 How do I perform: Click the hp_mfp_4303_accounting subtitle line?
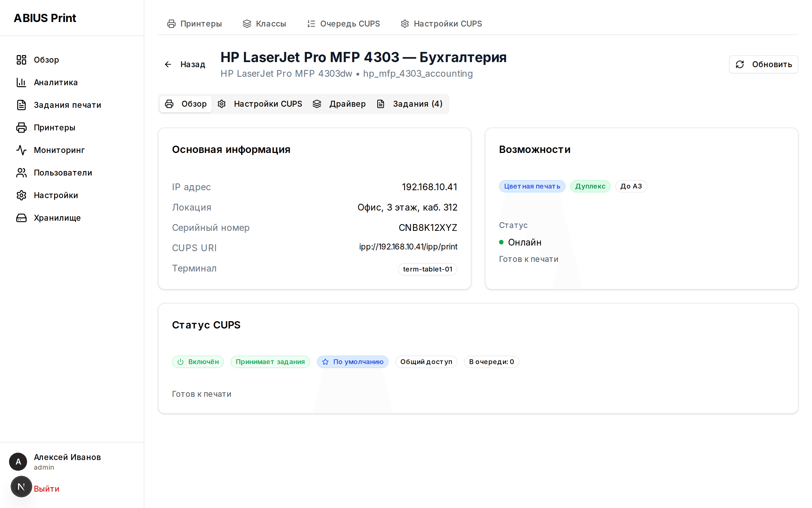coord(347,74)
